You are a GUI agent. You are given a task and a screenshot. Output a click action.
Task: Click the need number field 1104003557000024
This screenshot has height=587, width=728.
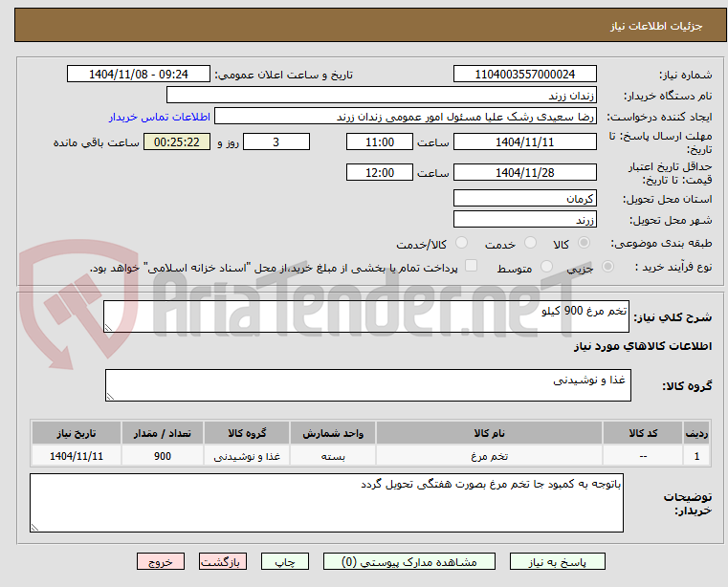524,75
